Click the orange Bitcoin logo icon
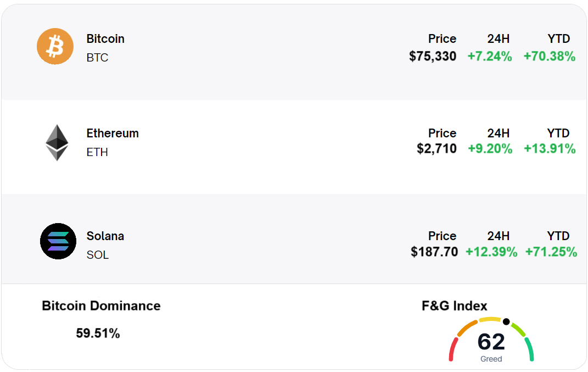 coord(55,47)
